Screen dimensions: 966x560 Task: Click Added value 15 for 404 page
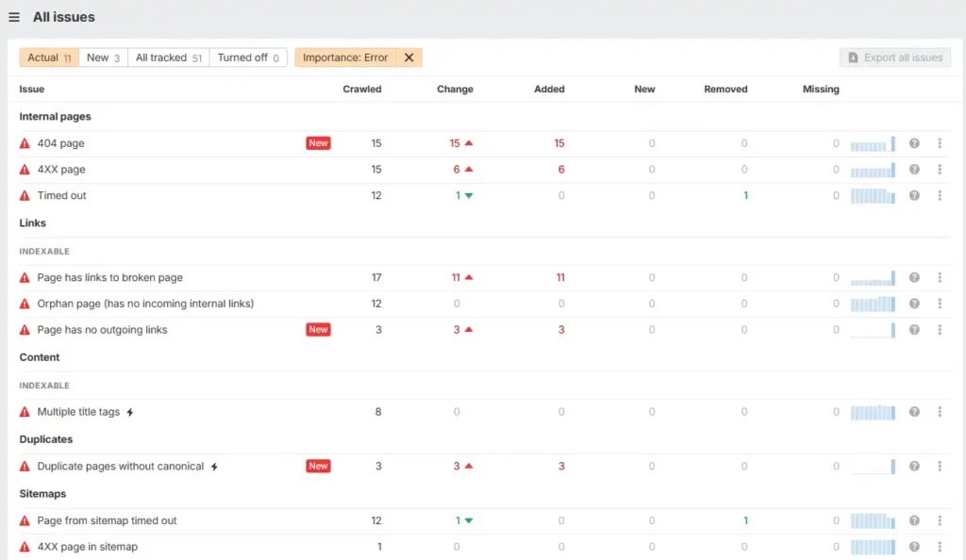(558, 143)
